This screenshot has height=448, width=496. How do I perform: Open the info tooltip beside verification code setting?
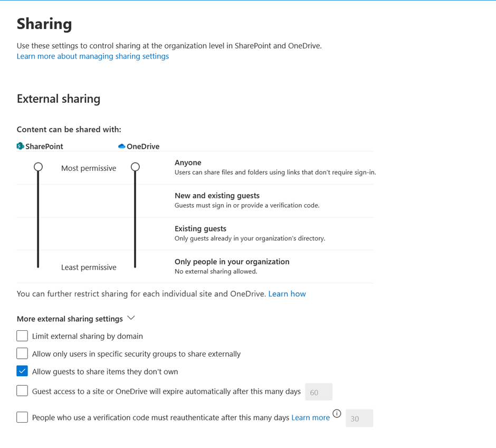pyautogui.click(x=337, y=414)
